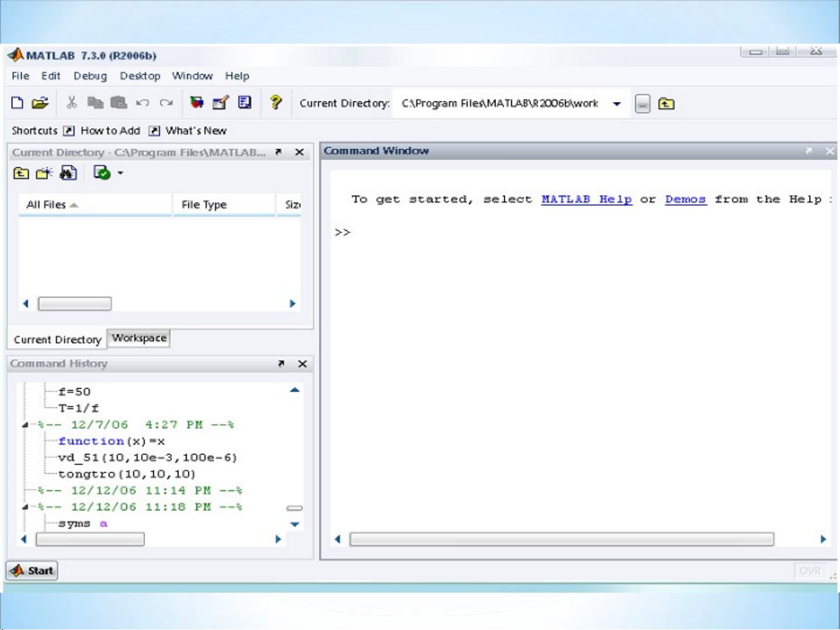
Task: Undock the Command History panel
Action: [282, 364]
